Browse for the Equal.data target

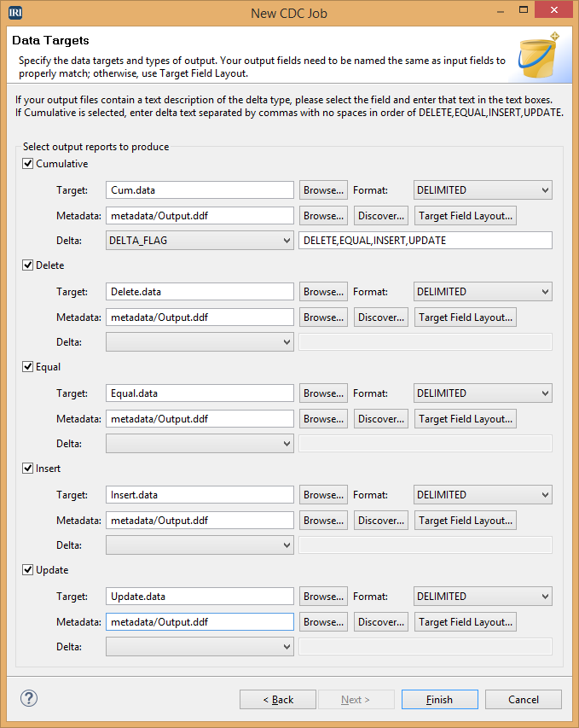(x=323, y=393)
